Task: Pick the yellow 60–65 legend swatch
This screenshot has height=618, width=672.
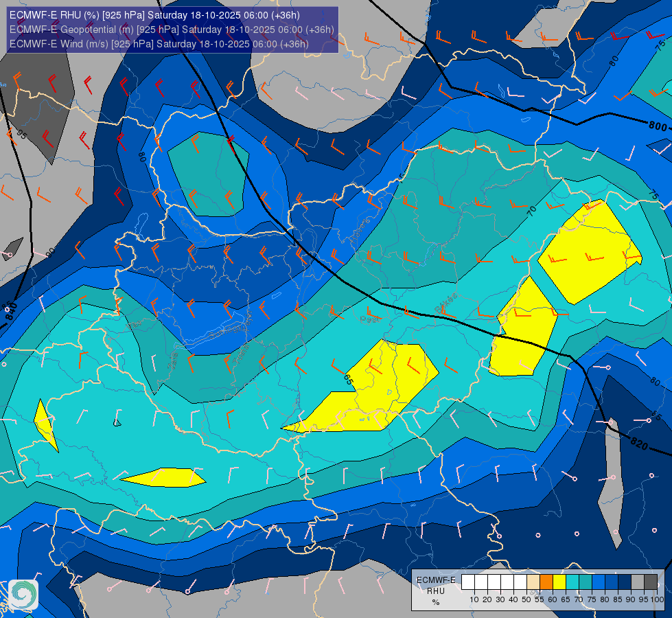Action: tap(559, 582)
